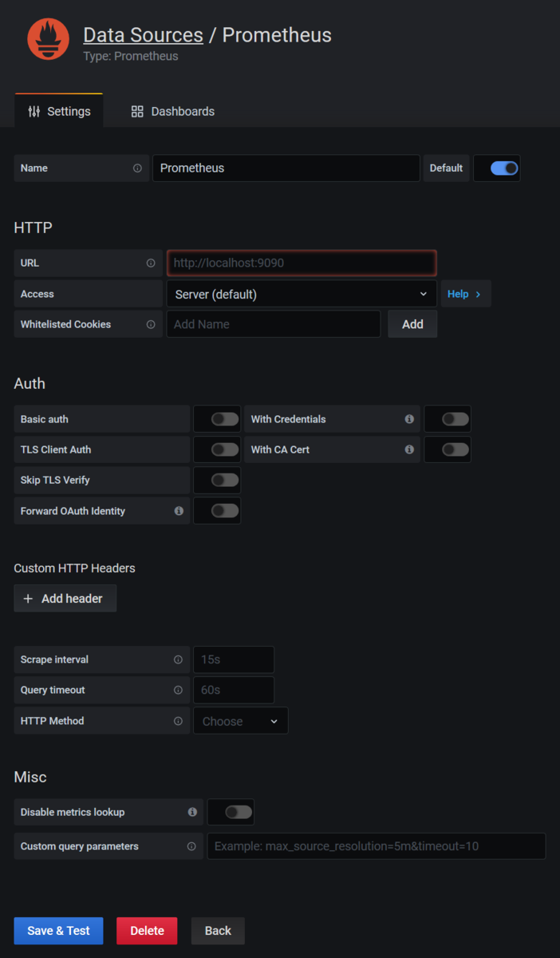This screenshot has width=560, height=958.
Task: Open the Access Server (default) dropdown
Action: [x=302, y=294]
